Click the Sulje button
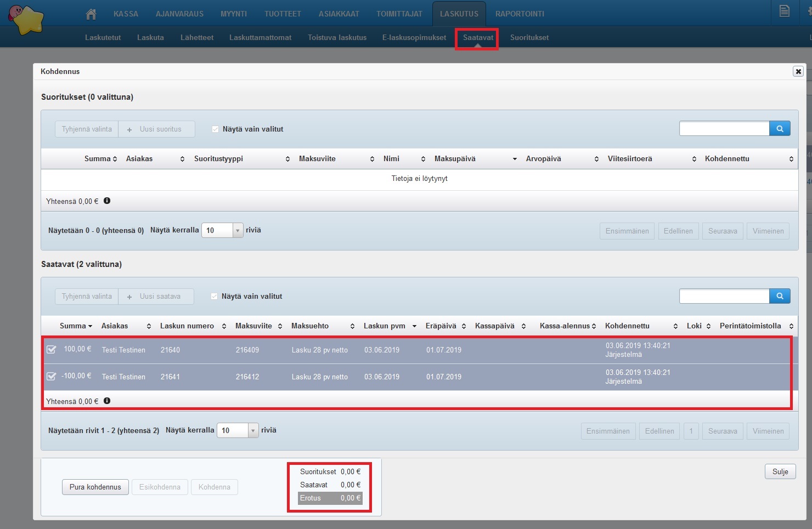 tap(780, 472)
